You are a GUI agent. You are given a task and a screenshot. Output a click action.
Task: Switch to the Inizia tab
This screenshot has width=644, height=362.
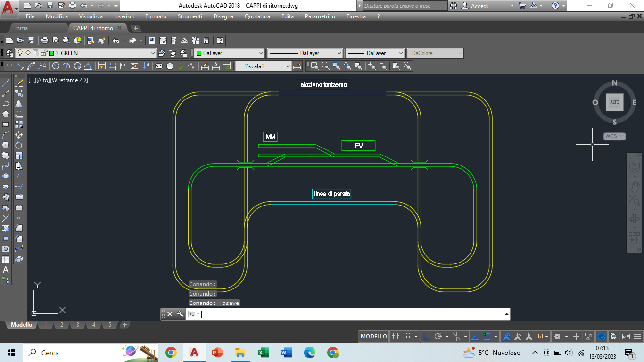click(x=21, y=28)
